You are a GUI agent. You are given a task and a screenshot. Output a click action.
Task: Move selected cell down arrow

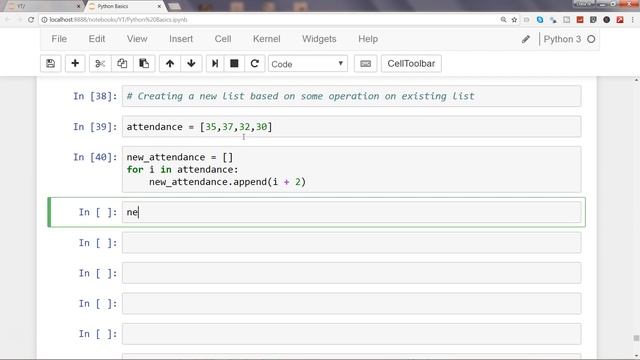[191, 64]
